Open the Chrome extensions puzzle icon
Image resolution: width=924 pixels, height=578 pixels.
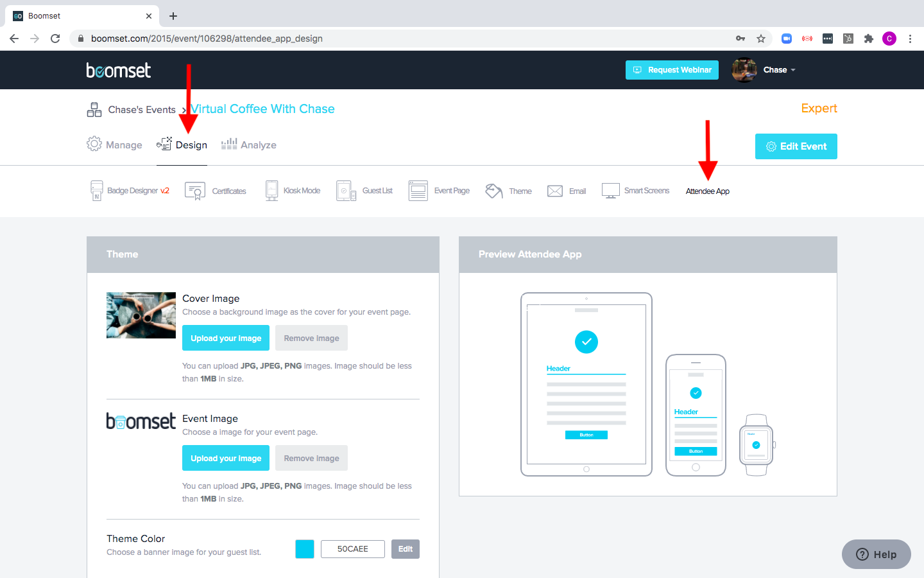click(869, 39)
